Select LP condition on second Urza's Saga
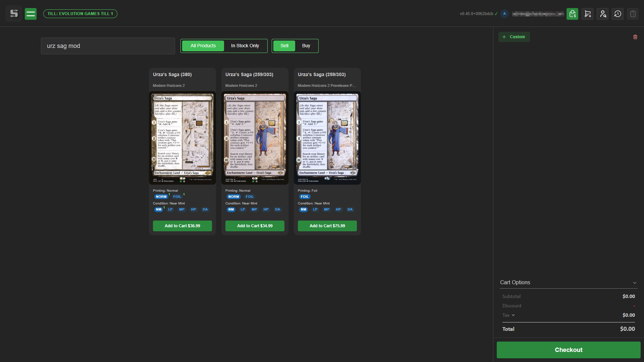644x362 pixels. (243, 209)
